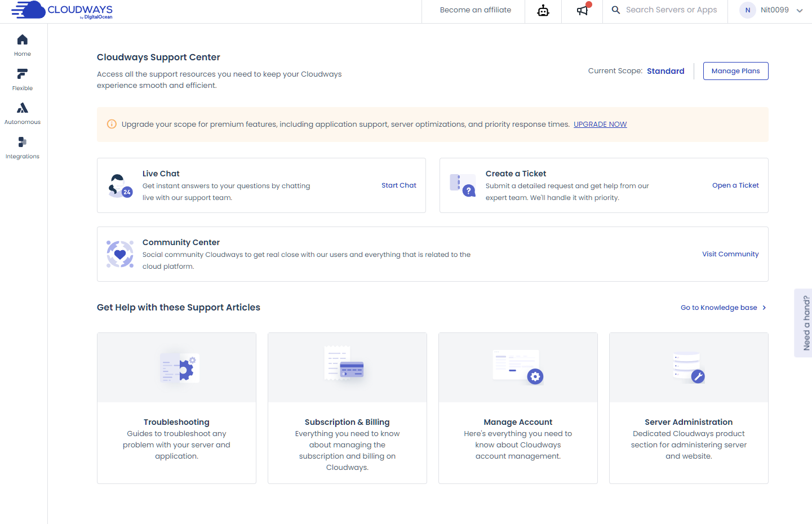
Task: Click the Subscription & Billing card title
Action: tap(347, 422)
